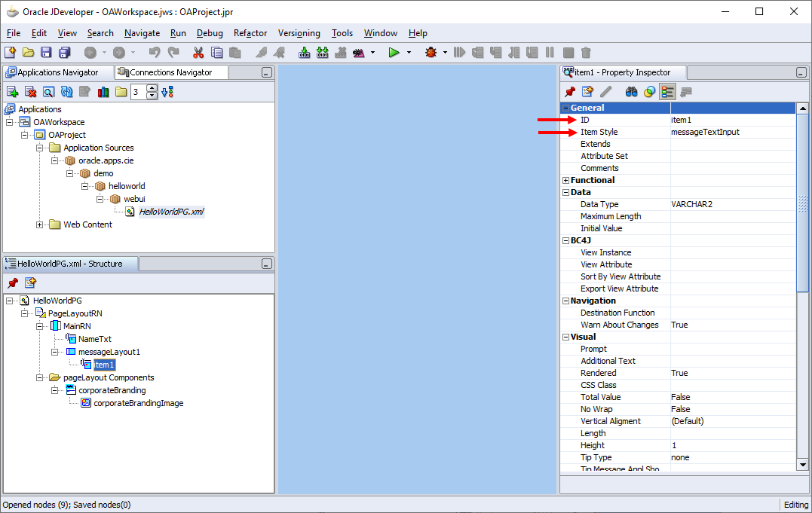Click the binoculars Find icon in Property Inspector
Image resolution: width=812 pixels, height=513 pixels.
[631, 92]
